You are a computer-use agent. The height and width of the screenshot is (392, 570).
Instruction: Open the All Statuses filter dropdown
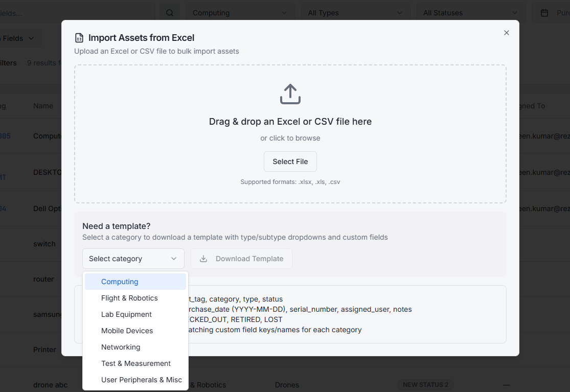(x=470, y=13)
